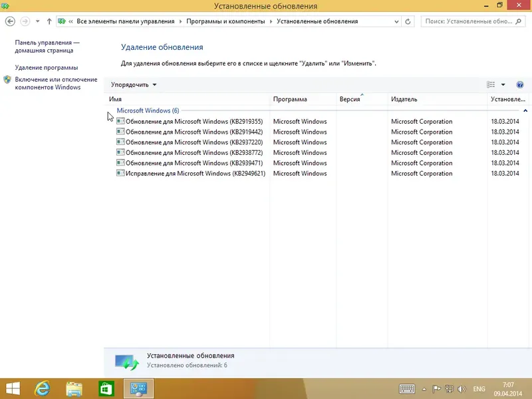Click breadcrumb 'Установленные обновления'
The height and width of the screenshot is (399, 532).
[317, 21]
